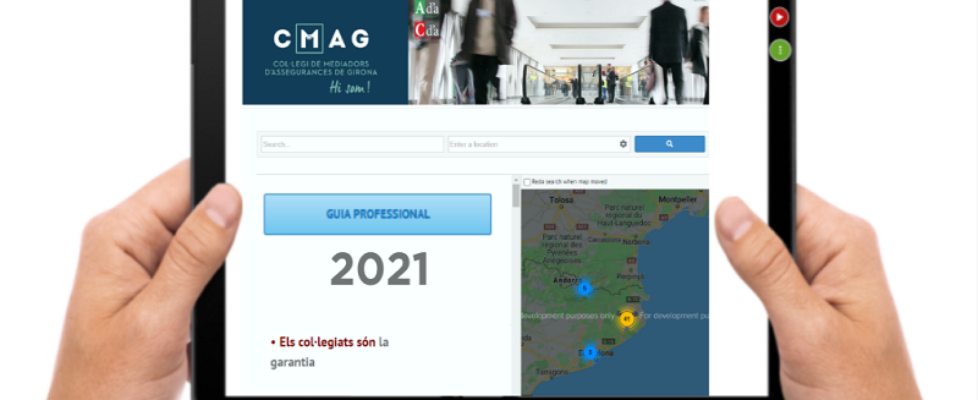Click the results list scrollbar thumb
Image resolution: width=978 pixels, height=400 pixels.
click(x=516, y=195)
